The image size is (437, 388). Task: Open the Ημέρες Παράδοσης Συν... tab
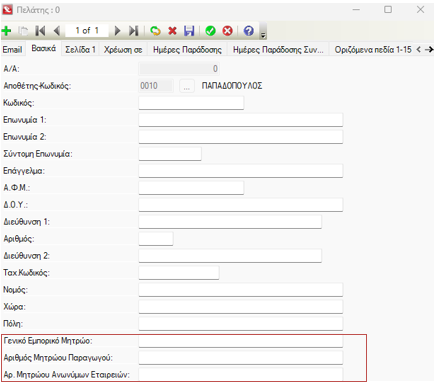[x=278, y=50]
